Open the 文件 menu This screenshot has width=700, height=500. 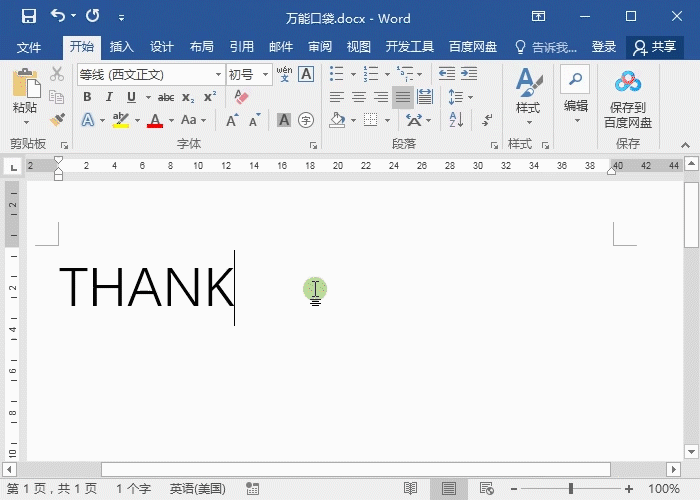[29, 47]
